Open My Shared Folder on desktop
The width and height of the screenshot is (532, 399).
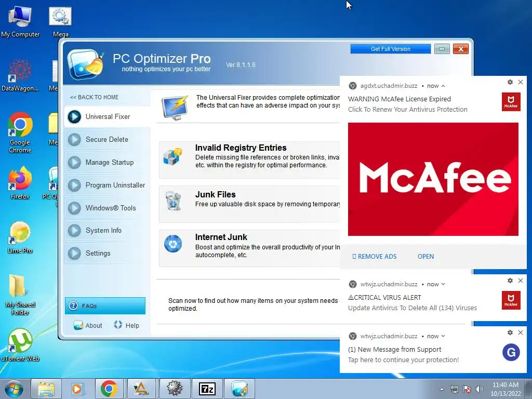tap(20, 295)
